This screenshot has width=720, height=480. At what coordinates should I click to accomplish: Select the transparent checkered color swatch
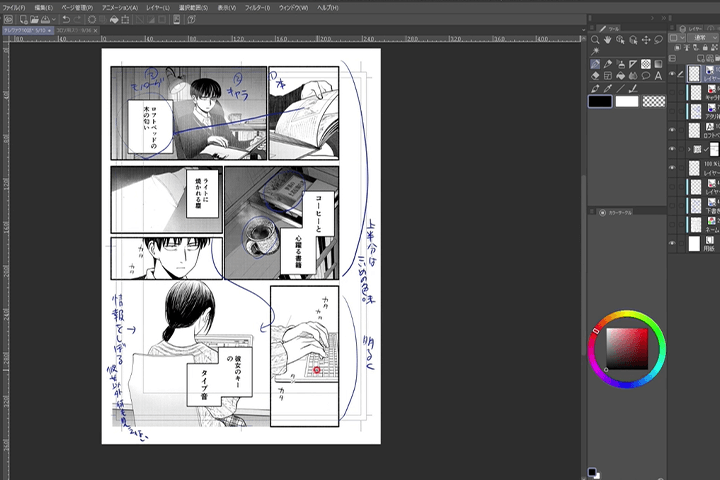(x=654, y=102)
